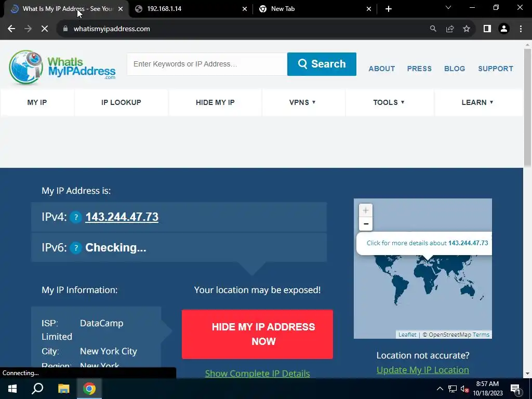Open the 143.244.47.73 IPv4 address link
Image resolution: width=532 pixels, height=399 pixels.
pyautogui.click(x=122, y=217)
